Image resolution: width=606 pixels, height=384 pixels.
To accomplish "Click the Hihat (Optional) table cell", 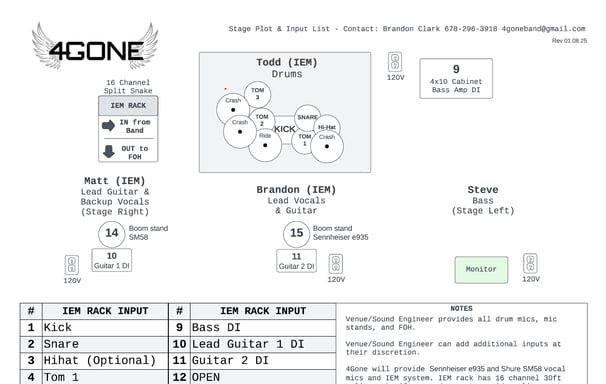I will (x=105, y=360).
